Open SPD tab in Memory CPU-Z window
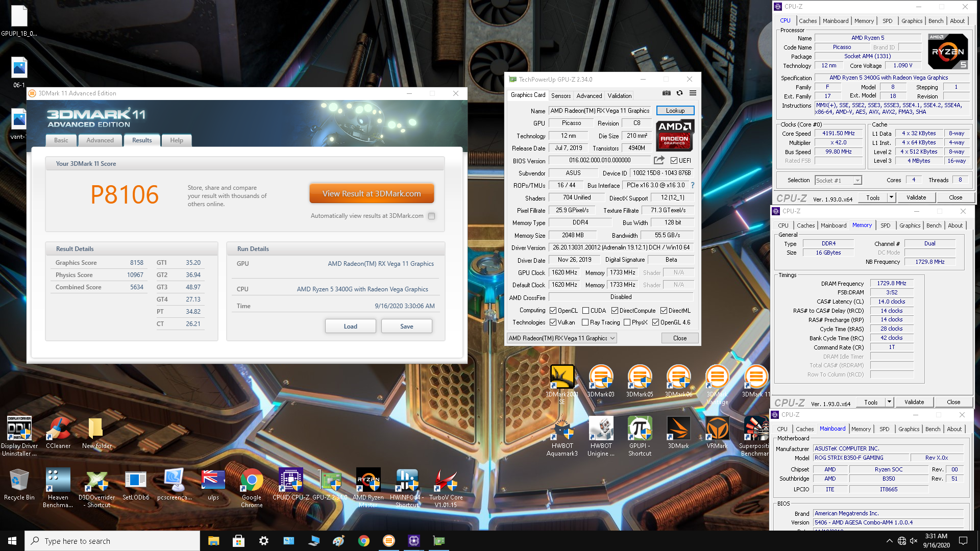Screen dimensions: 980x551 (x=886, y=226)
